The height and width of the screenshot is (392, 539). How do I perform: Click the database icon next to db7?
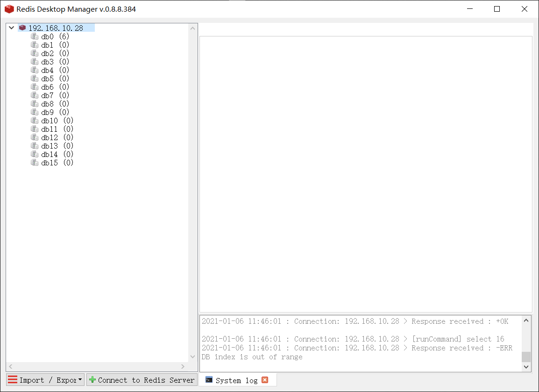coord(35,95)
